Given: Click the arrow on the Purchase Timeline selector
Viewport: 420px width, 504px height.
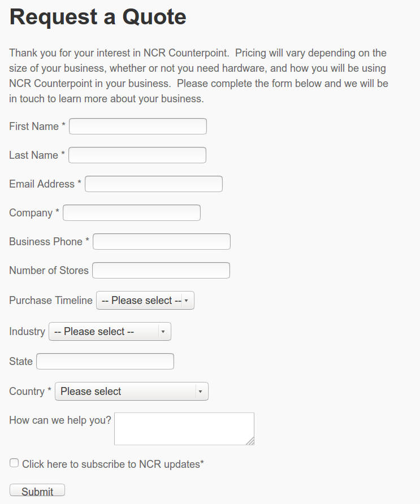Looking at the screenshot, I should click(186, 300).
